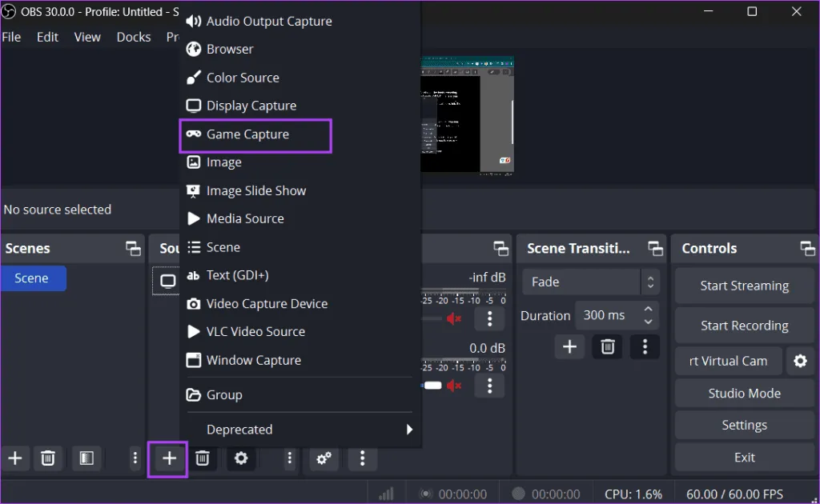Unmute the top audio channel speaker
Image resolution: width=820 pixels, height=504 pixels.
pyautogui.click(x=455, y=318)
